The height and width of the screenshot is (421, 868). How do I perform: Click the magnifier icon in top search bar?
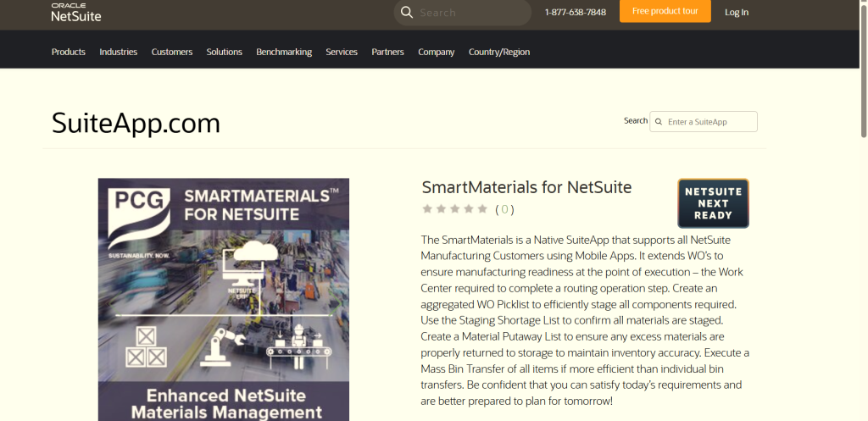coord(407,12)
